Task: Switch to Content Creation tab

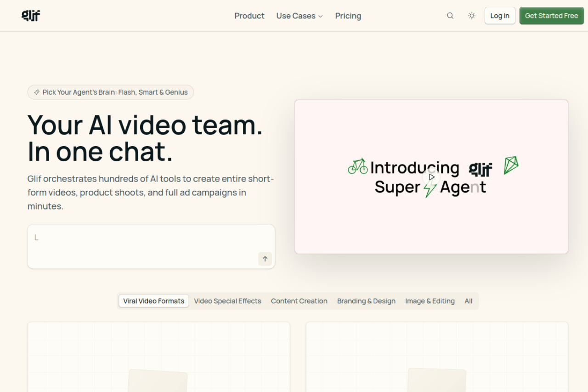Action: (299, 301)
